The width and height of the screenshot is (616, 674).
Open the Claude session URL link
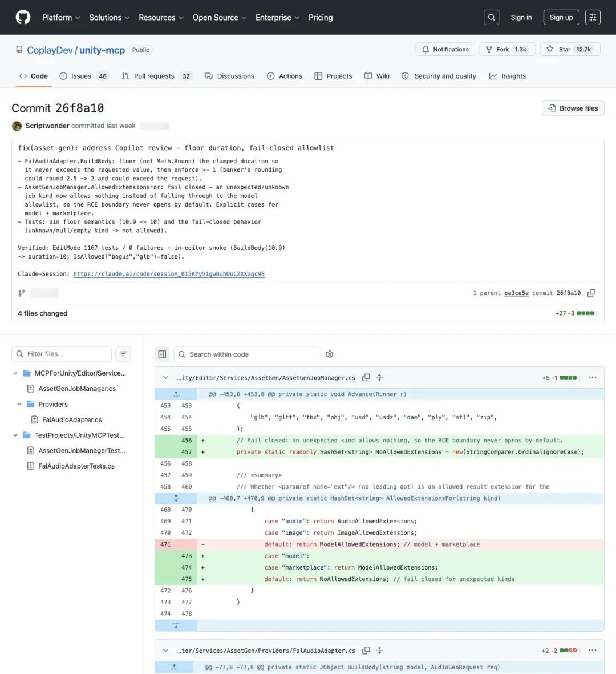pos(169,274)
